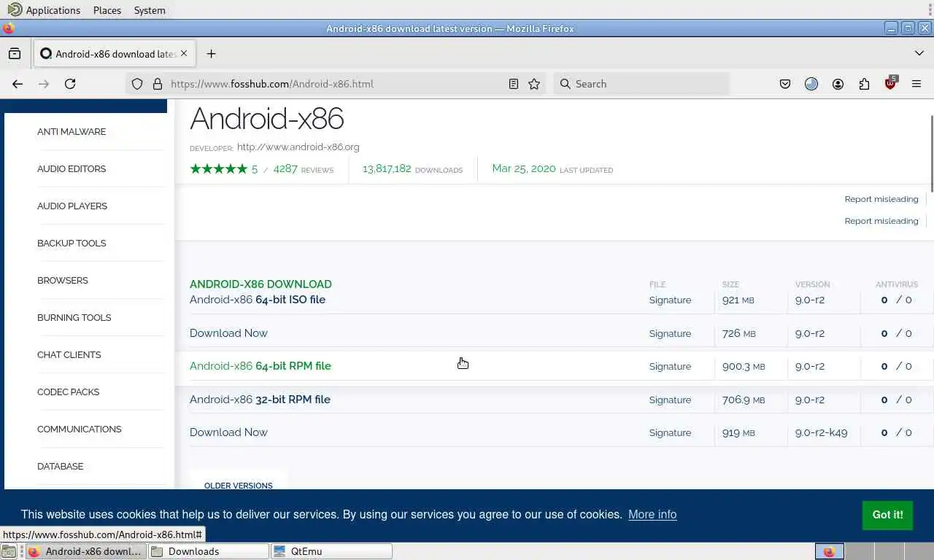Image resolution: width=934 pixels, height=560 pixels.
Task: Accept cookies with Got it! button
Action: point(887,515)
